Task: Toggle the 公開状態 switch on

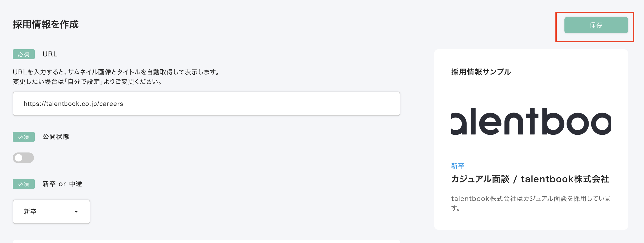Action: click(x=23, y=158)
